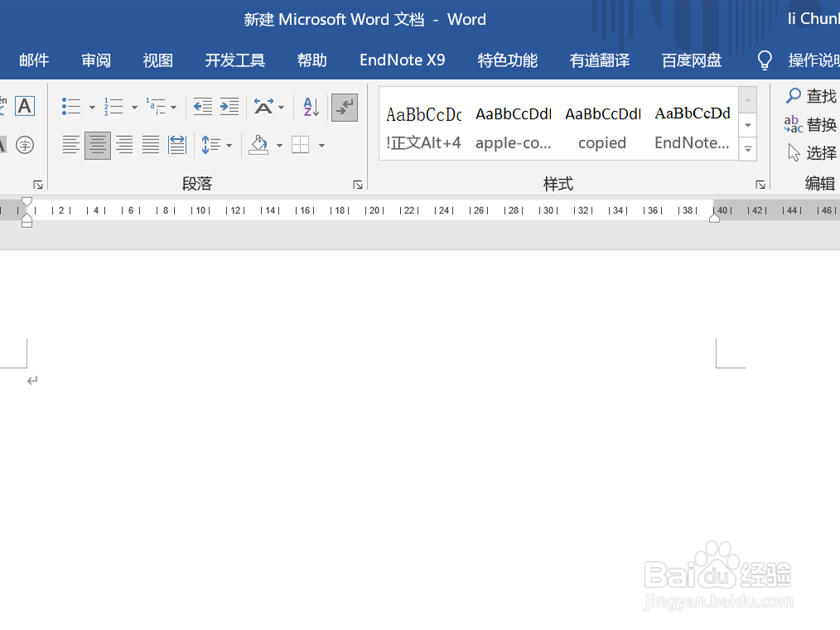The image size is (840, 630).
Task: Apply the 正文Alt+4 style
Action: pos(424,128)
